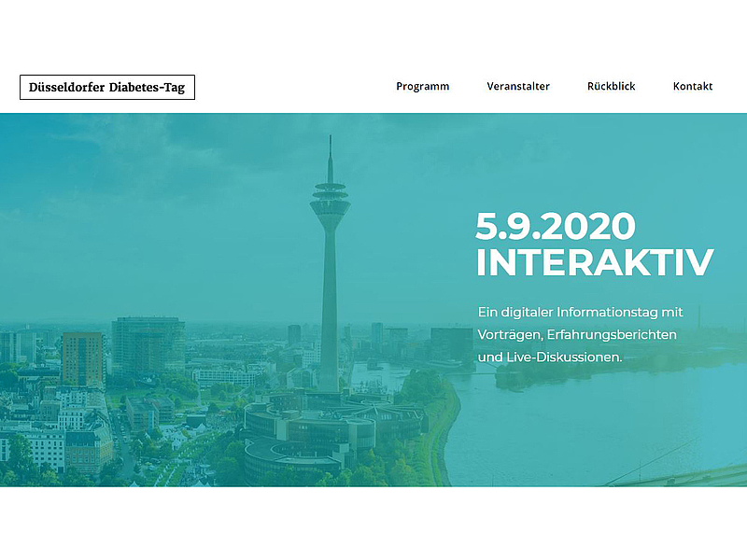Click the "und Live-Diskussionen." text line
The width and height of the screenshot is (747, 560).
pos(550,357)
